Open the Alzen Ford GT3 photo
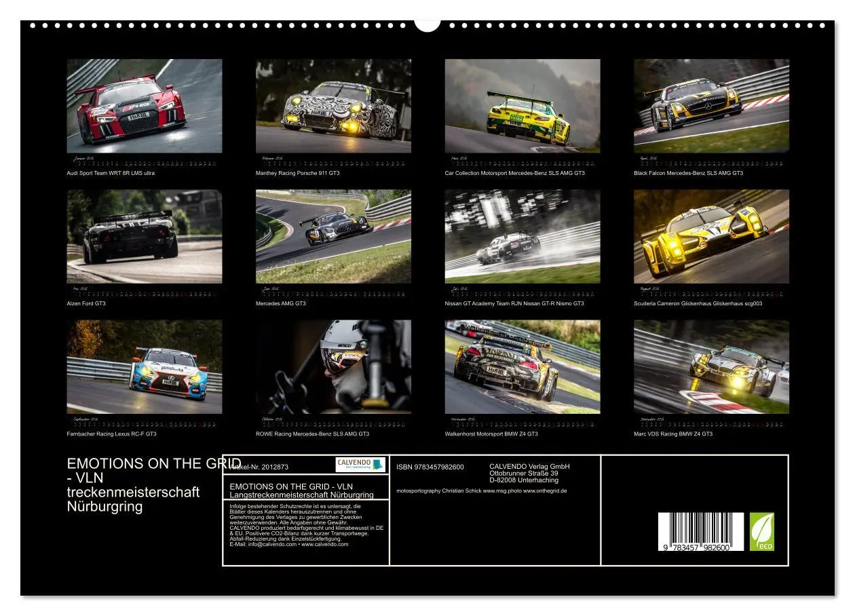The image size is (855, 616). [x=145, y=236]
